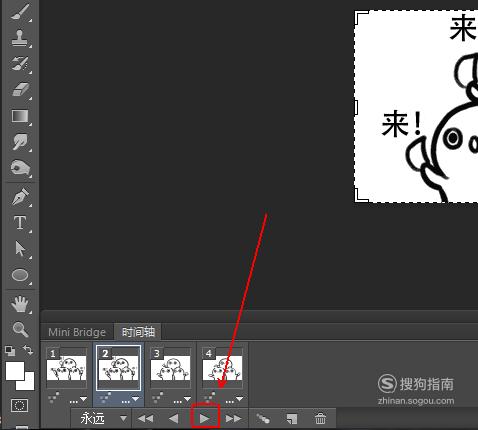Open the foreground color picker
The width and height of the screenshot is (478, 430).
point(15,371)
